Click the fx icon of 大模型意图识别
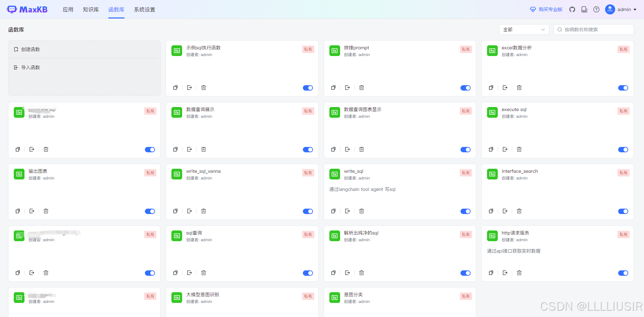The image size is (644, 317). point(177,298)
